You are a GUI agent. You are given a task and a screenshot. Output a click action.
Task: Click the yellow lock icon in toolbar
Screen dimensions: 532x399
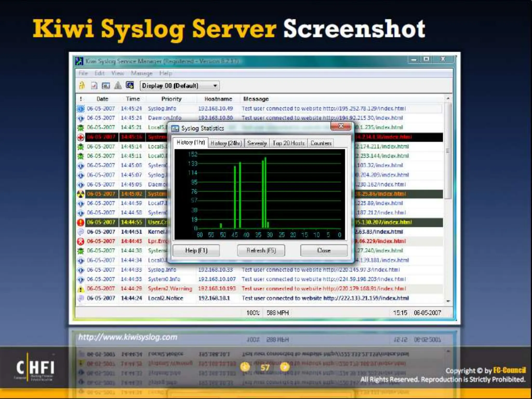click(x=82, y=85)
